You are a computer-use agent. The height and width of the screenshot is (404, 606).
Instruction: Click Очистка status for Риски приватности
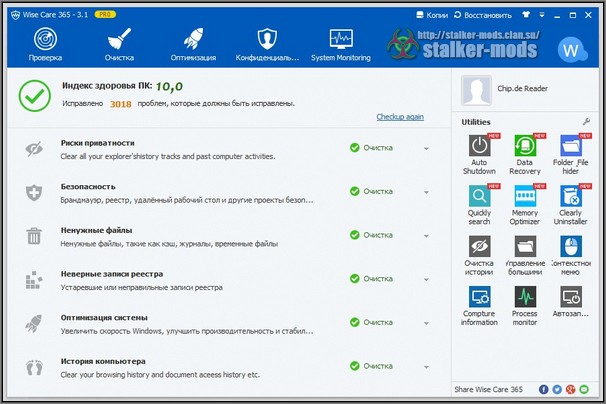371,148
